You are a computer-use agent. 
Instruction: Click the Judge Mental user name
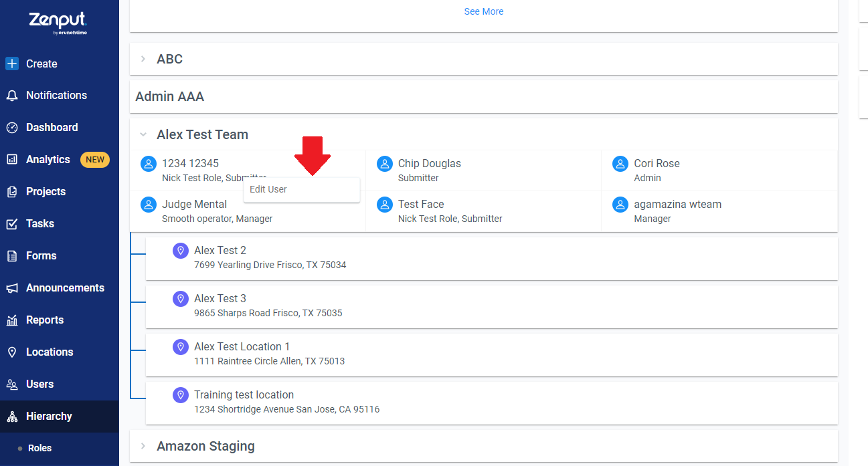(194, 204)
